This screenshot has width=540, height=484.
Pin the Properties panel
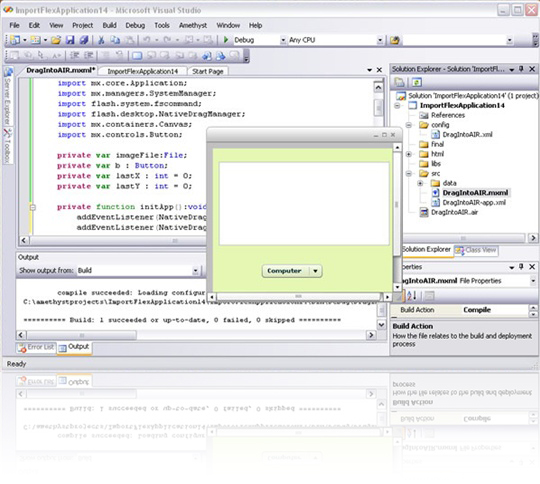coord(521,267)
